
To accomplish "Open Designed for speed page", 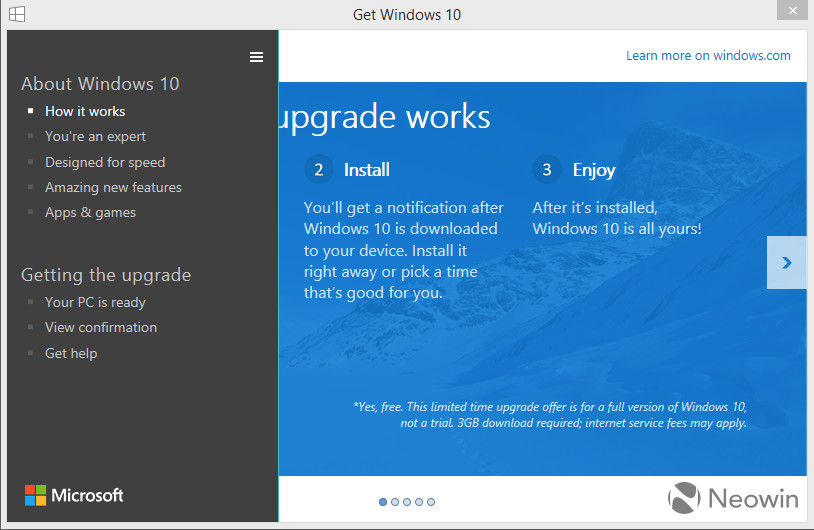I will [105, 162].
